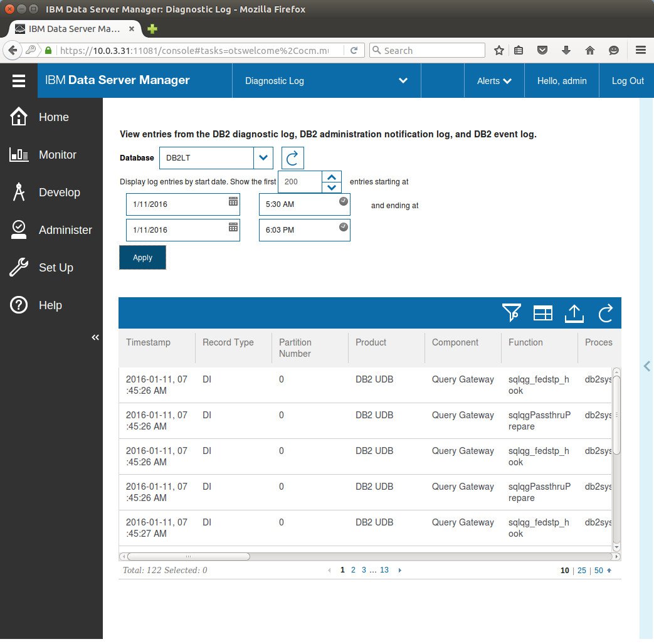Click the export upload icon
This screenshot has height=644, width=654.
pos(574,314)
